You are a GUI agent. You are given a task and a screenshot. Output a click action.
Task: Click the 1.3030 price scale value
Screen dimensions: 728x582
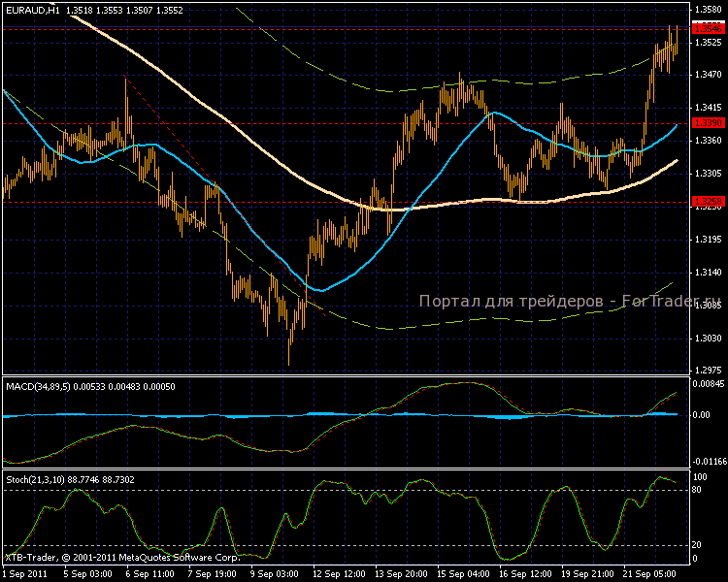click(708, 339)
